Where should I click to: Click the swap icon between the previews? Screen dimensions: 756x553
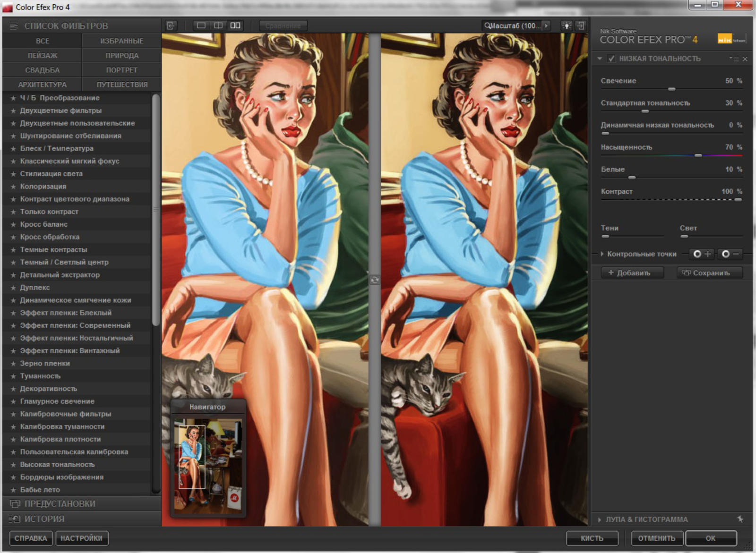375,280
